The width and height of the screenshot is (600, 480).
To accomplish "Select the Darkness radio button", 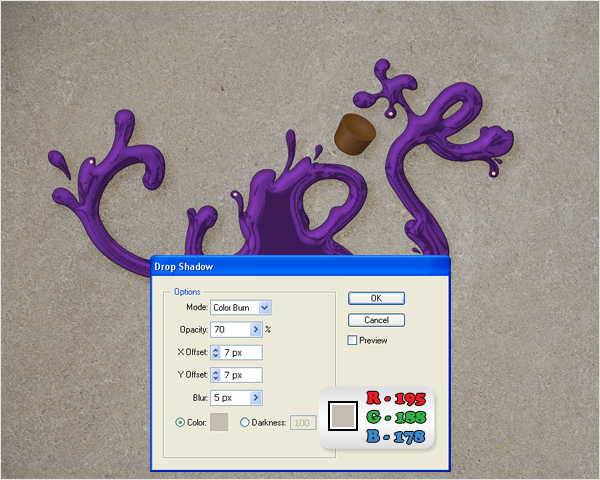I will (x=245, y=423).
